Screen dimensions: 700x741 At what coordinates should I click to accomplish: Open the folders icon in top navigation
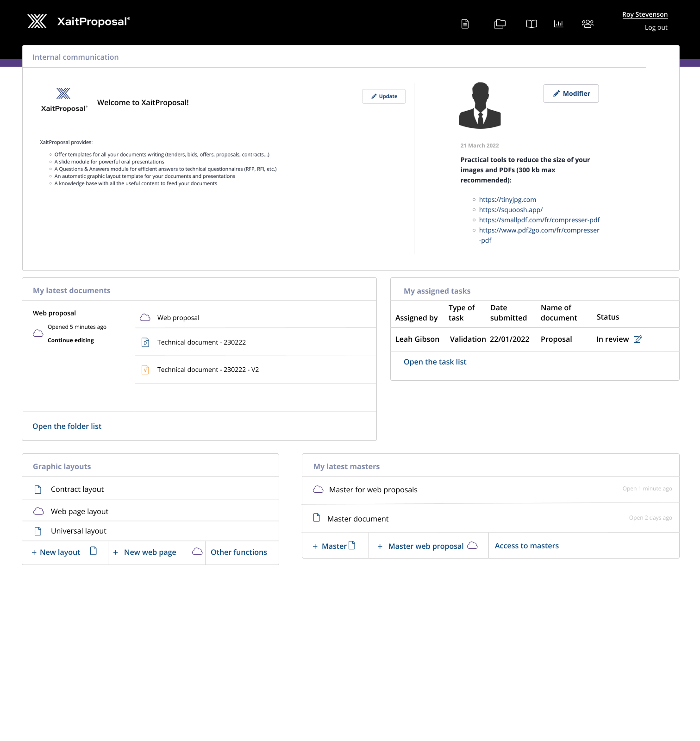tap(500, 24)
